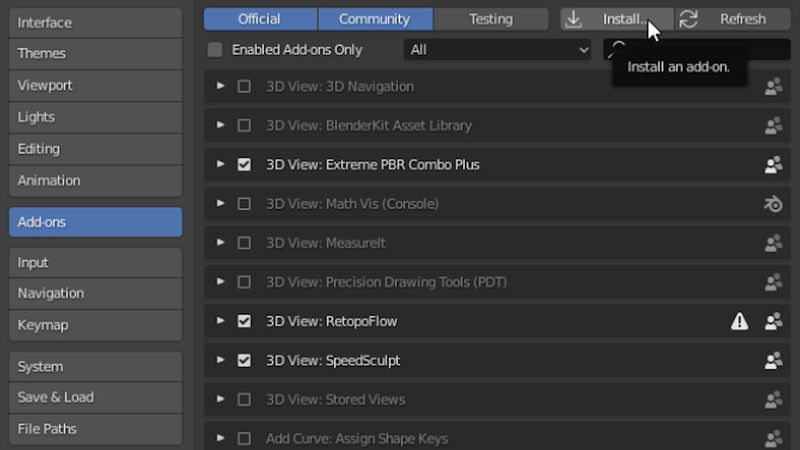
Task: Expand 3D Navigation add-on details
Action: click(220, 86)
